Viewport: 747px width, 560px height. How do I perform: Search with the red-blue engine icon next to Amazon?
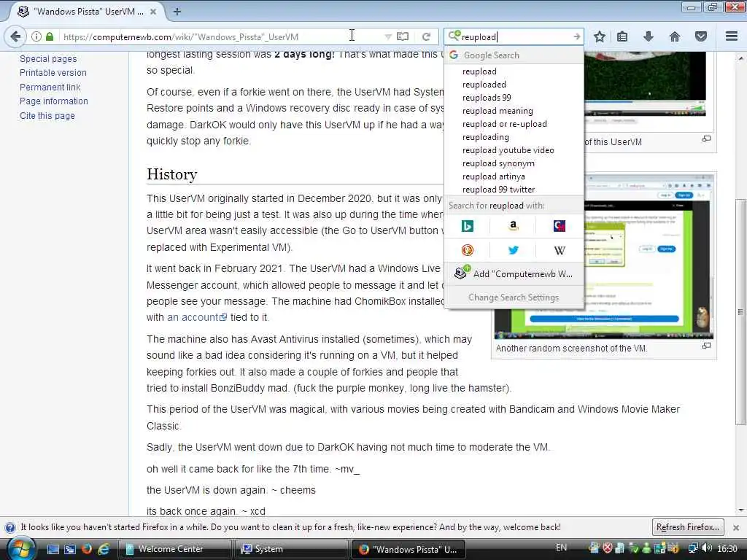point(560,226)
